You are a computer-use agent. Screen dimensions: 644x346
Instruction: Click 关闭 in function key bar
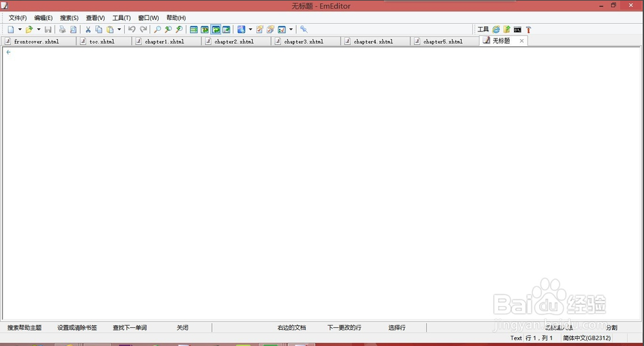[x=183, y=327]
